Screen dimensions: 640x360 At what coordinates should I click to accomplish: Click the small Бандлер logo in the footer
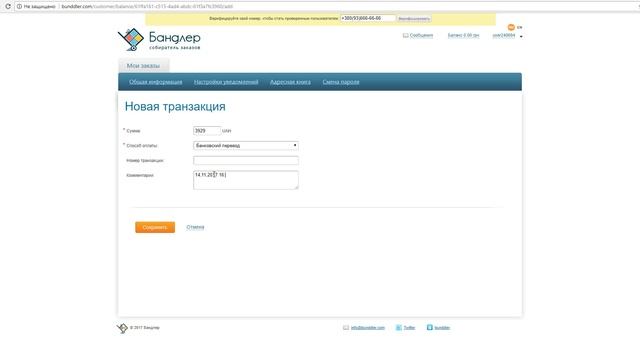pos(122,328)
